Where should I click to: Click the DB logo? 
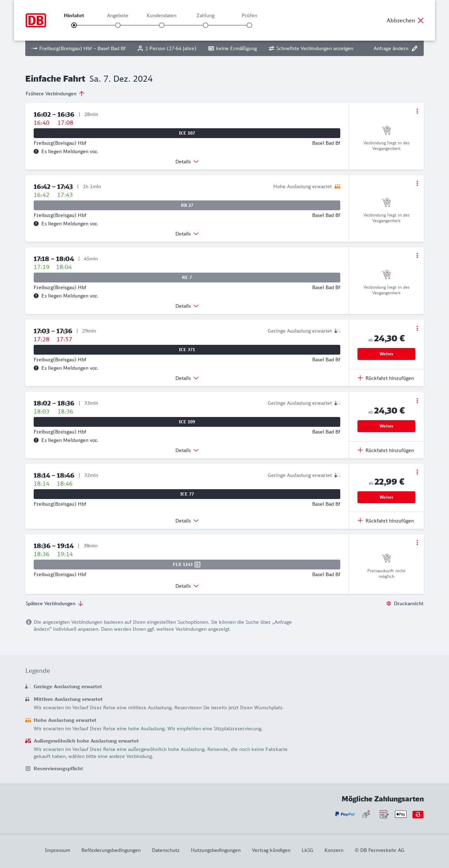(36, 20)
